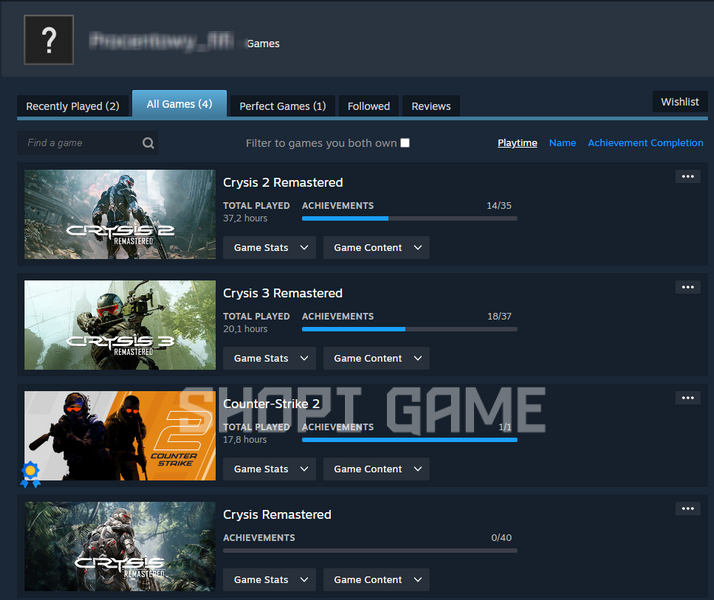This screenshot has width=714, height=600.
Task: Click the '17,8 hours' playtime value
Action: (x=245, y=439)
